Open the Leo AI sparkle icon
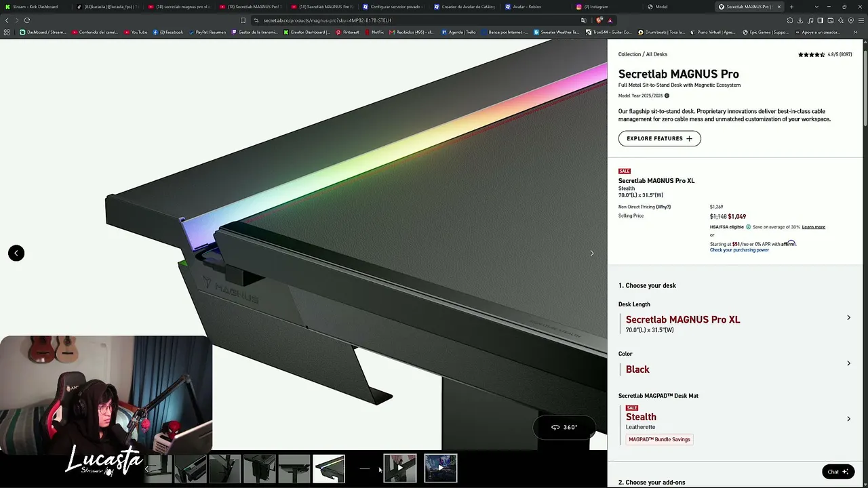 pyautogui.click(x=841, y=20)
